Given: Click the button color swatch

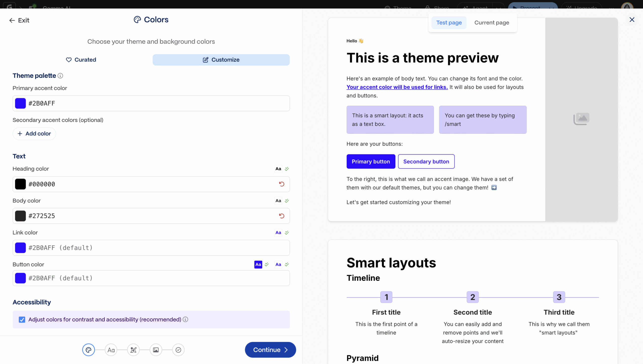Looking at the screenshot, I should coord(20,278).
